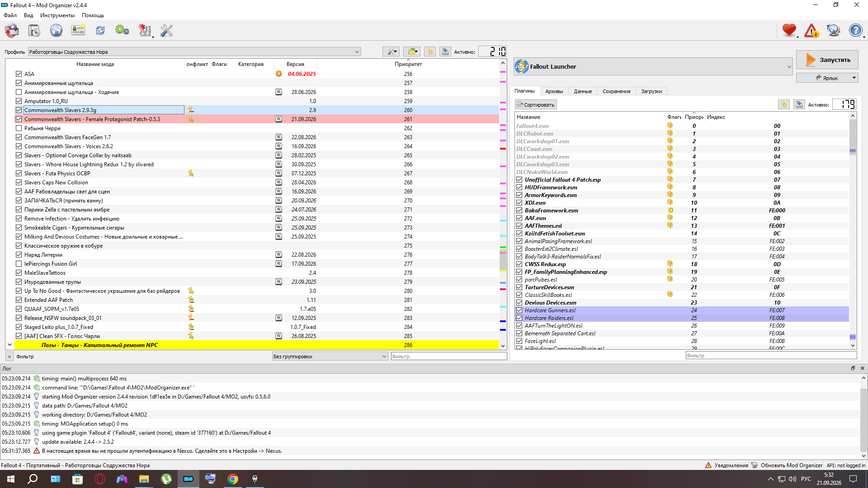This screenshot has height=488, width=868.
Task: Click the warning triangle notifications icon in toolbar
Action: click(x=811, y=31)
